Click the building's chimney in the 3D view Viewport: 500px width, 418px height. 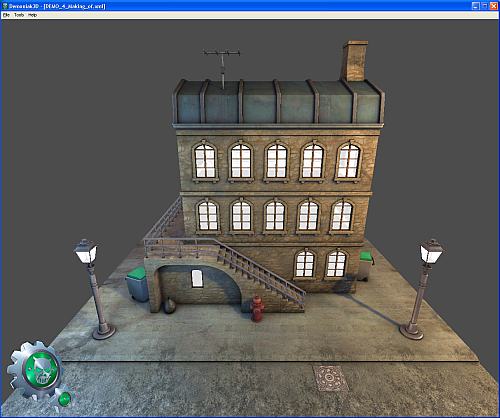point(355,61)
